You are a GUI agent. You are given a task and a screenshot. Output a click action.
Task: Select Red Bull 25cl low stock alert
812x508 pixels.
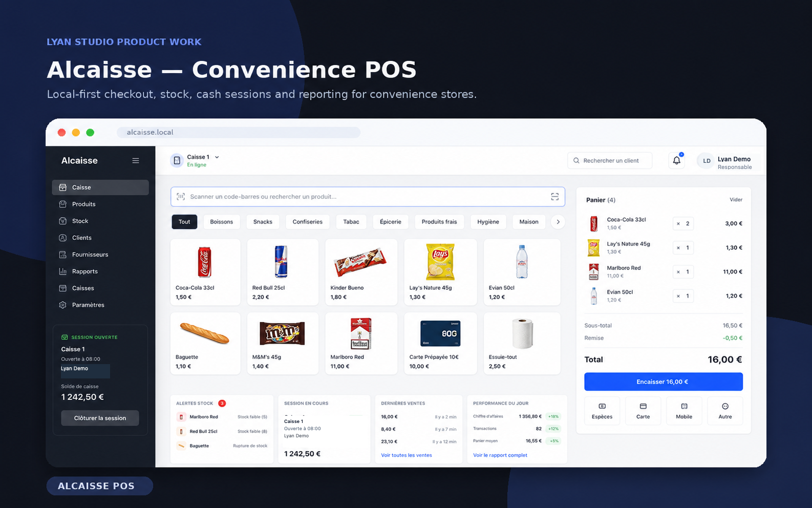[x=222, y=431]
